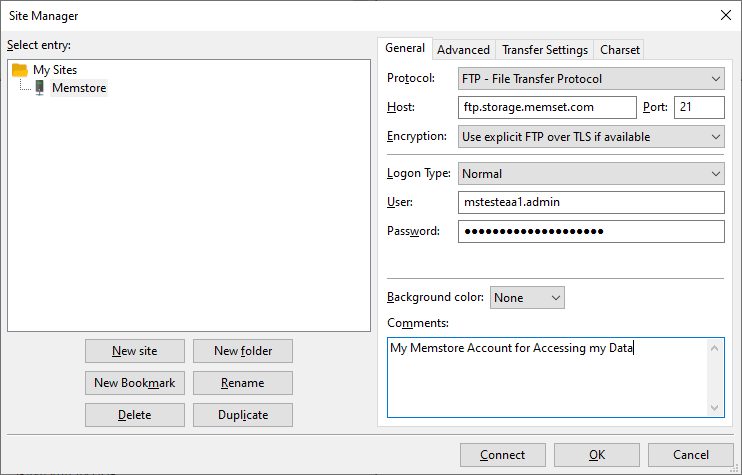The width and height of the screenshot is (742, 475).
Task: Click the Connect button
Action: (503, 455)
